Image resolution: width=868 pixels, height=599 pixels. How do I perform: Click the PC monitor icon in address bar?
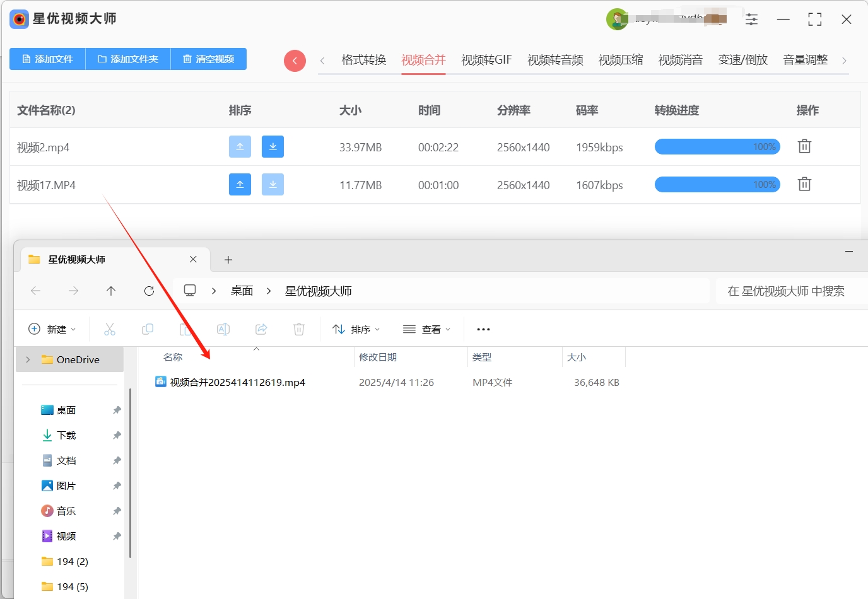click(x=190, y=290)
